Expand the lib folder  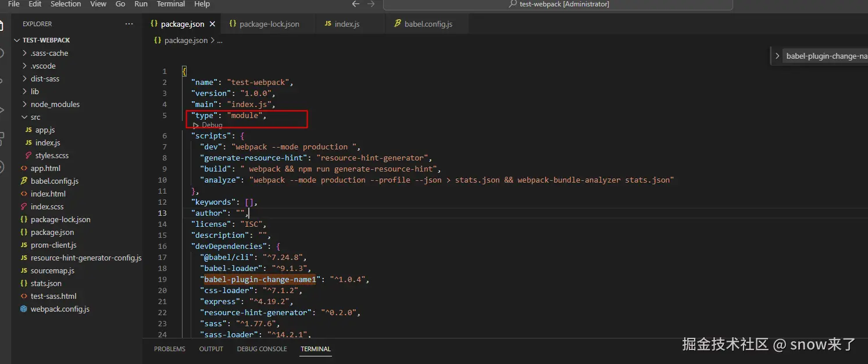(78, 91)
